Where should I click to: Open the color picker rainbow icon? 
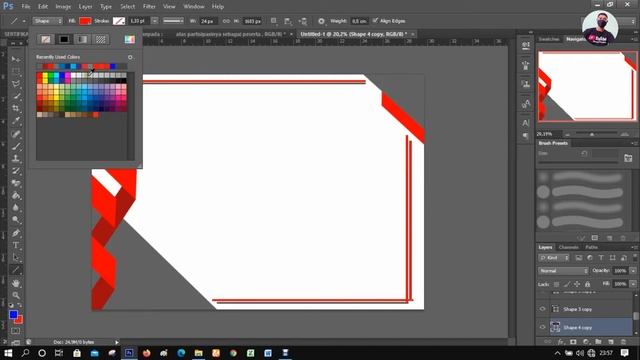[x=129, y=39]
